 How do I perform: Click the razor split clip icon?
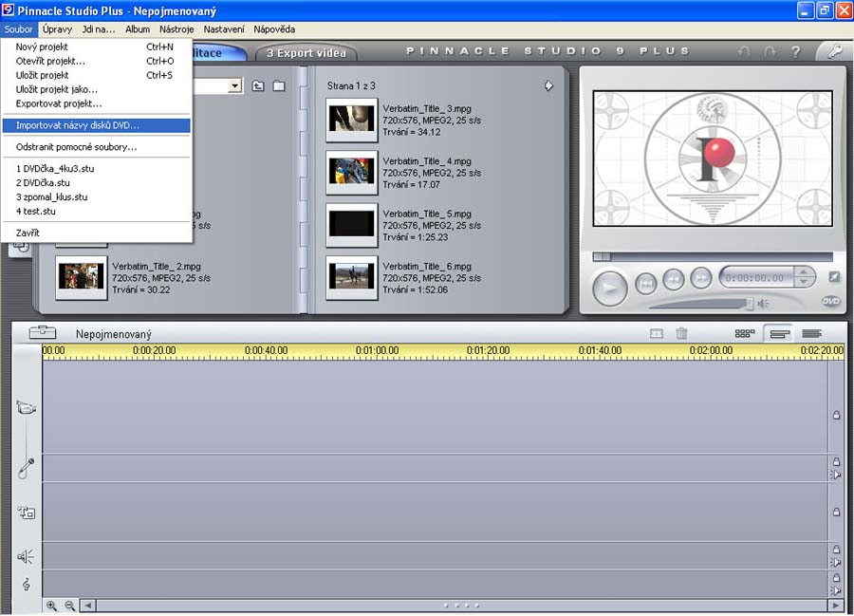click(x=656, y=333)
